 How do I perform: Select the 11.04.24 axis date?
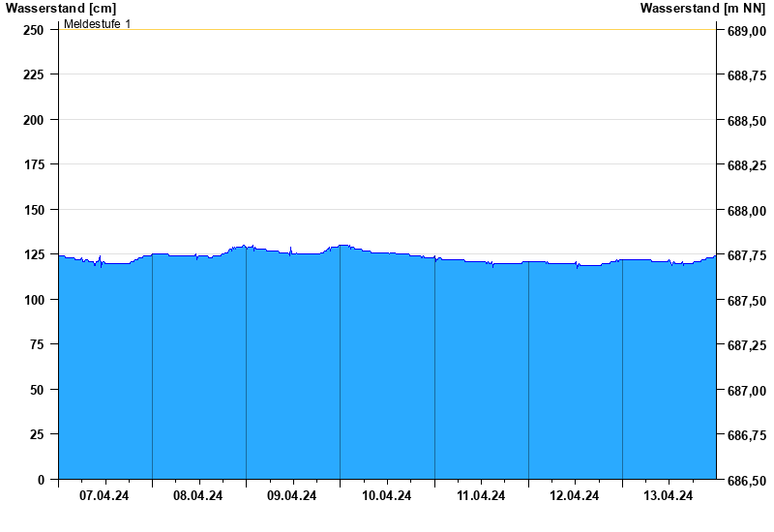[481, 496]
